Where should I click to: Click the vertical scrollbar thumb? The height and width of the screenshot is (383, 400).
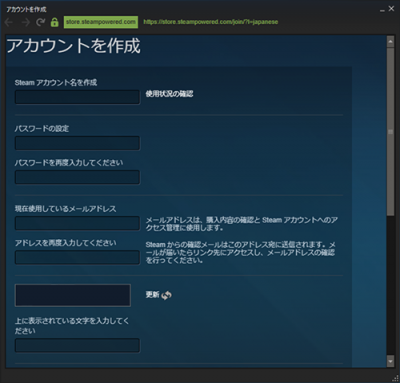coord(390,132)
